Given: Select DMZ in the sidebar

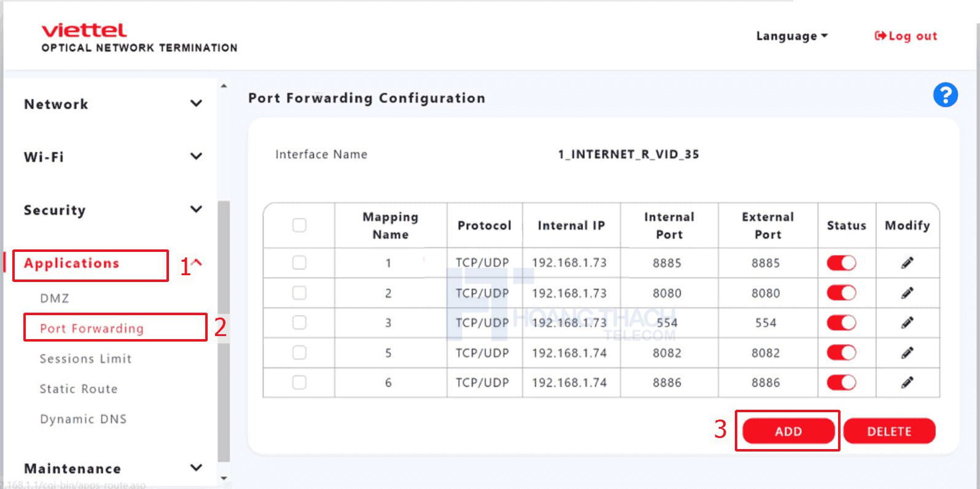Looking at the screenshot, I should point(56,297).
